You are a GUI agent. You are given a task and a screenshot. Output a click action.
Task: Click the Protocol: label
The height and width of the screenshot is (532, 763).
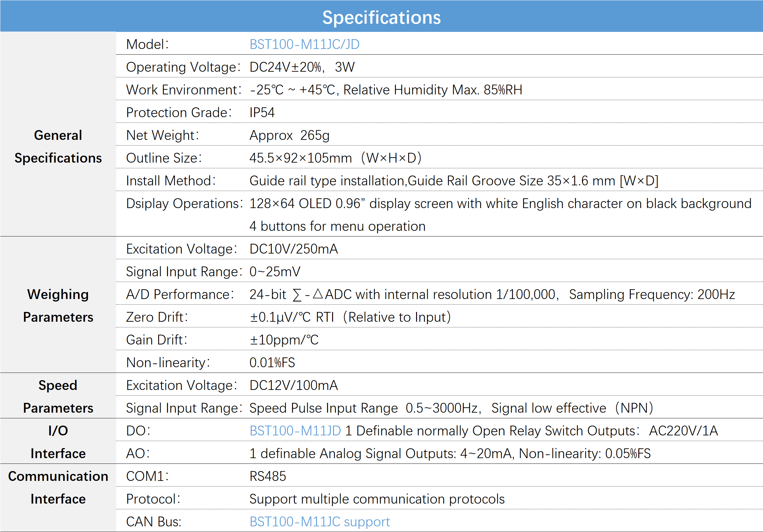point(153,499)
